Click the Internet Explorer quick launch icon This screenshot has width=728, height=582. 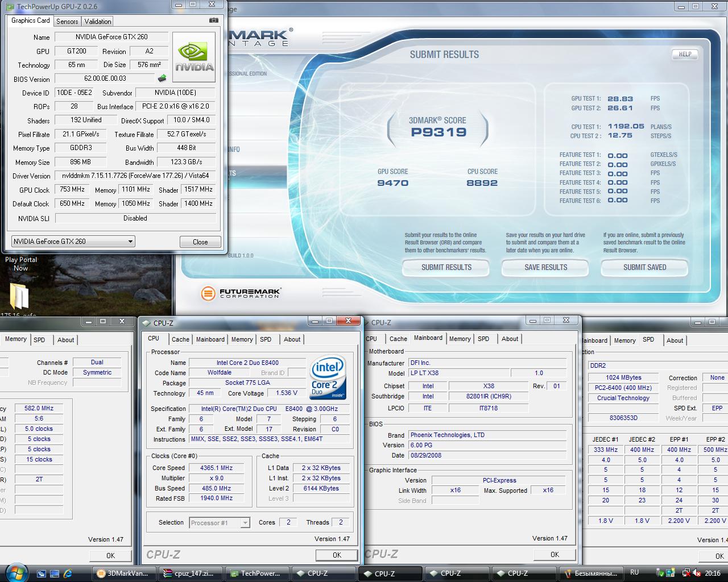pyautogui.click(x=68, y=573)
